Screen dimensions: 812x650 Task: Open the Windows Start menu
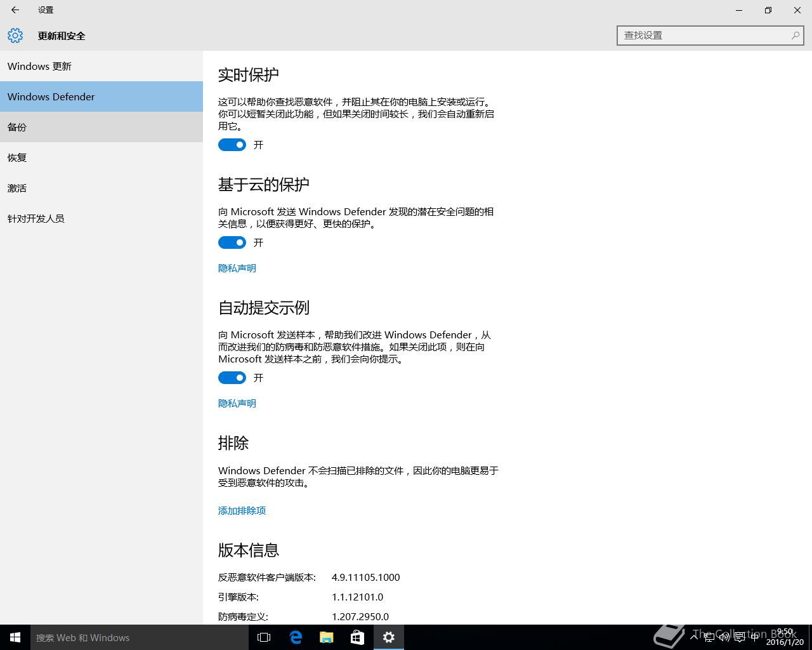click(15, 637)
